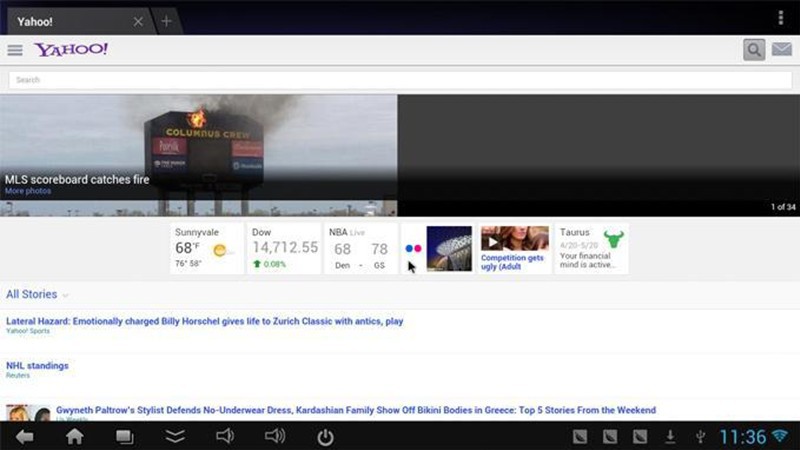Open Competition gets ugly (Adult link
The width and height of the screenshot is (800, 450).
pos(512,262)
